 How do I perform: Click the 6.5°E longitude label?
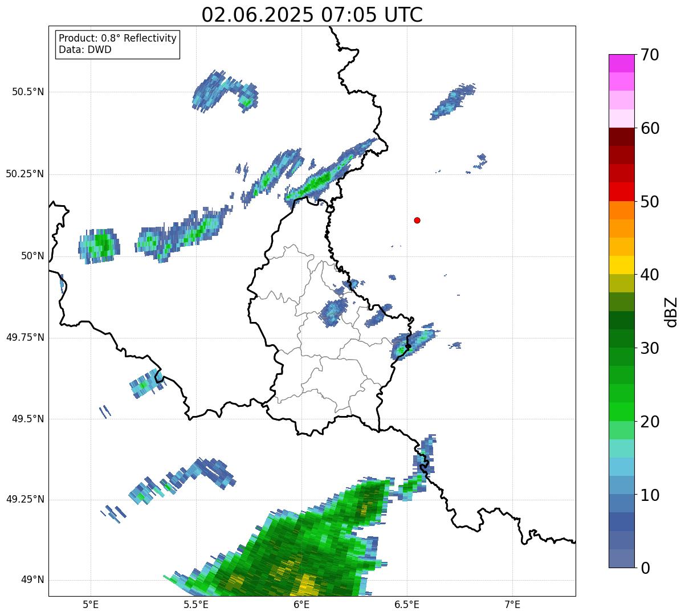click(x=407, y=604)
